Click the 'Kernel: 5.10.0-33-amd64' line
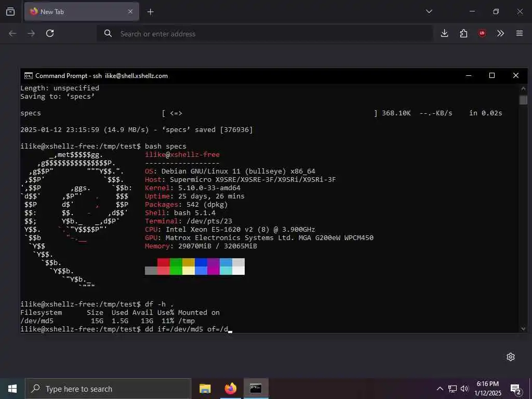The image size is (532, 399). pyautogui.click(x=192, y=188)
